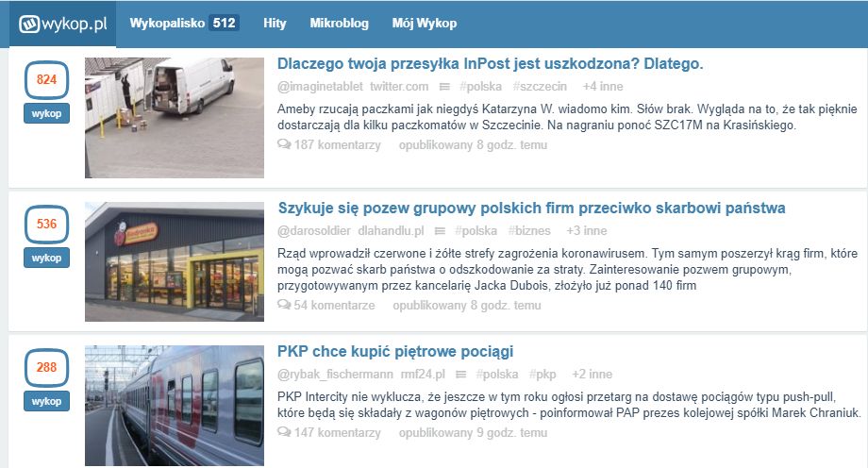The height and width of the screenshot is (468, 868).
Task: Open 54 komentarze comments link
Action: pos(334,305)
